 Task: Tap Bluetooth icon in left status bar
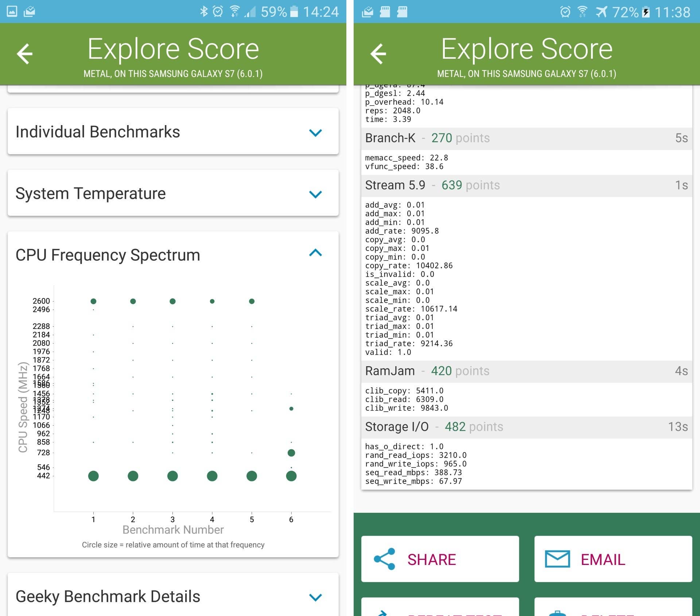203,12
